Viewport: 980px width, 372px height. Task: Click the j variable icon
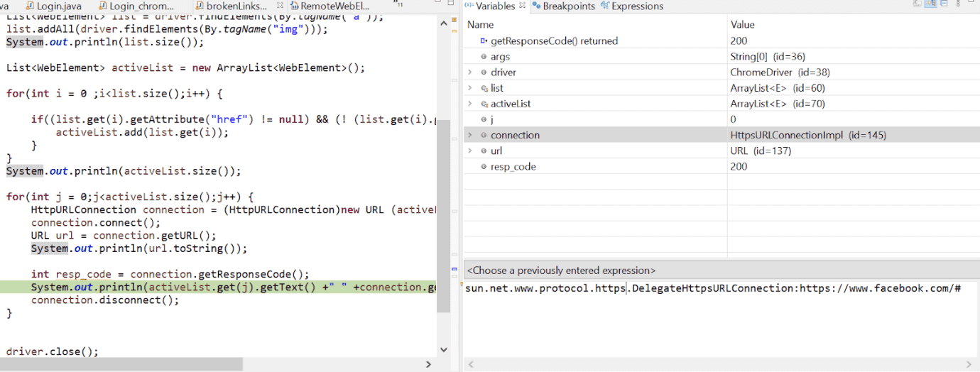484,119
